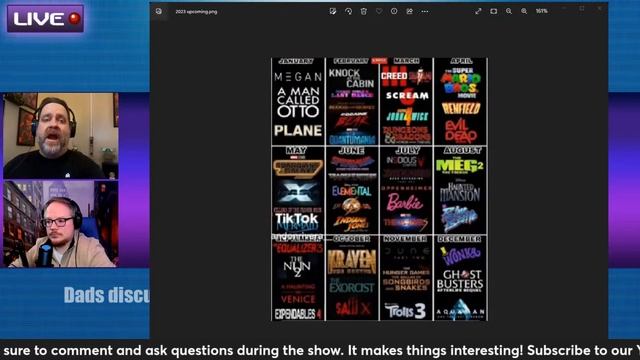
Task: Click the Trolls 3 logo
Action: coord(406,311)
